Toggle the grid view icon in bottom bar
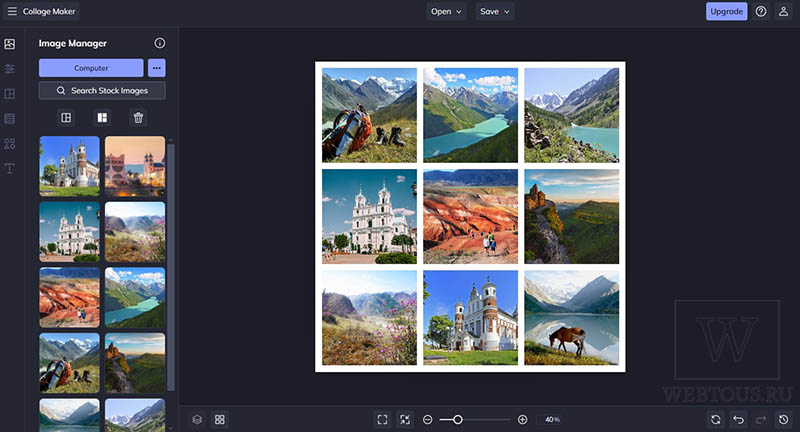This screenshot has height=432, width=800. pyautogui.click(x=220, y=419)
